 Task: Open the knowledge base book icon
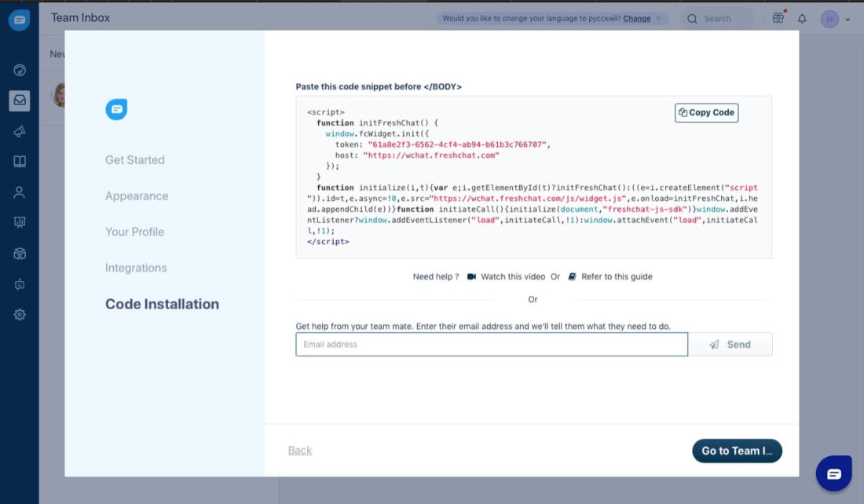pos(20,162)
